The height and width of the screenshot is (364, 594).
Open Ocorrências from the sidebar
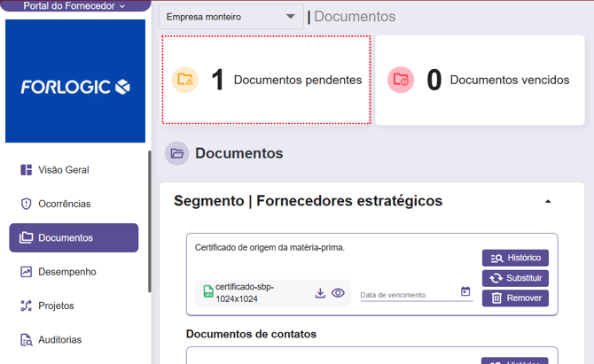click(65, 204)
